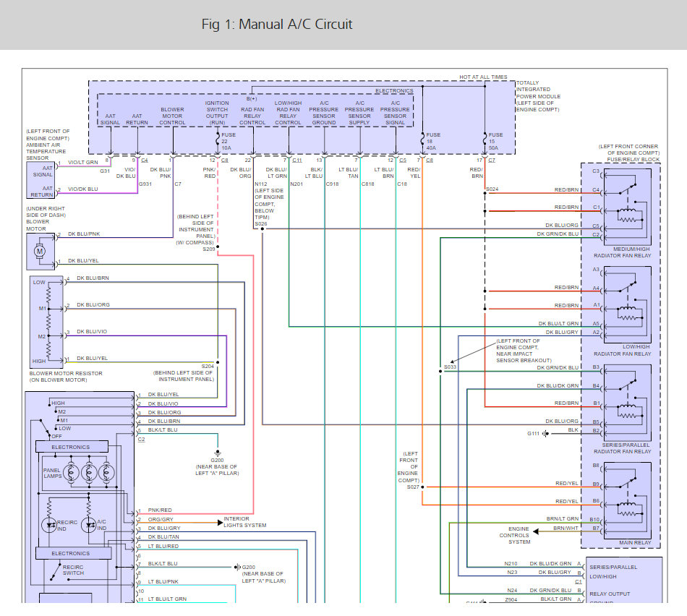The image size is (687, 616).
Task: Select the Fuse 22 10A symbol
Action: click(x=218, y=139)
